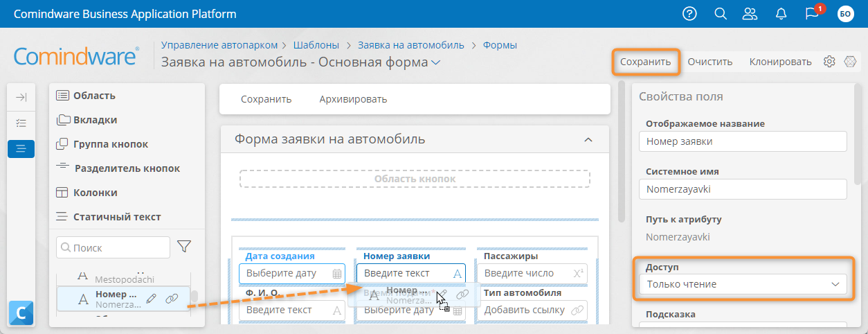The height and width of the screenshot is (334, 868).
Task: Go to Шаблоны breadcrumb
Action: click(316, 45)
